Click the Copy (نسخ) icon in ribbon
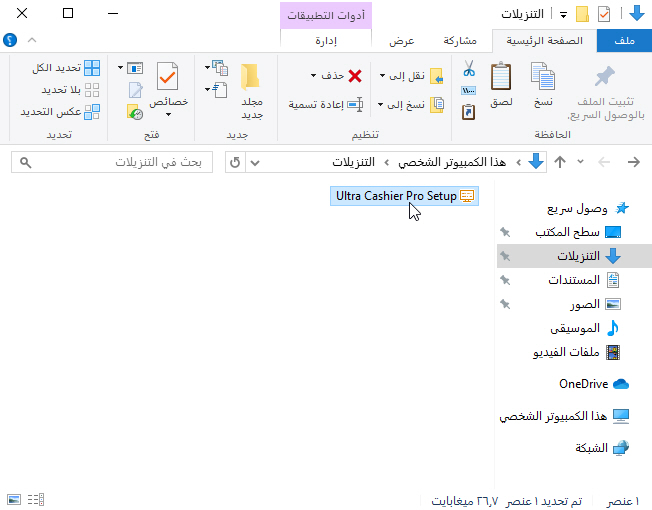This screenshot has width=652, height=510. click(x=543, y=78)
